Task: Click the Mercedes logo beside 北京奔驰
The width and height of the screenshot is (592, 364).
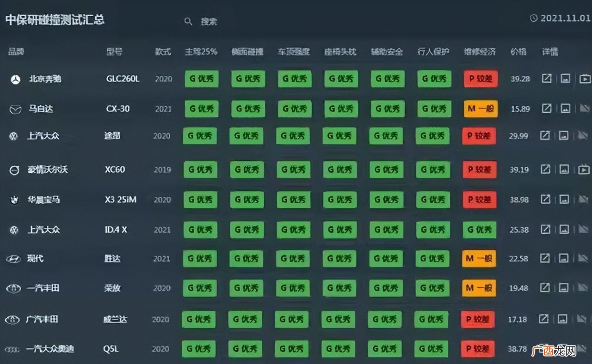Action: click(16, 79)
